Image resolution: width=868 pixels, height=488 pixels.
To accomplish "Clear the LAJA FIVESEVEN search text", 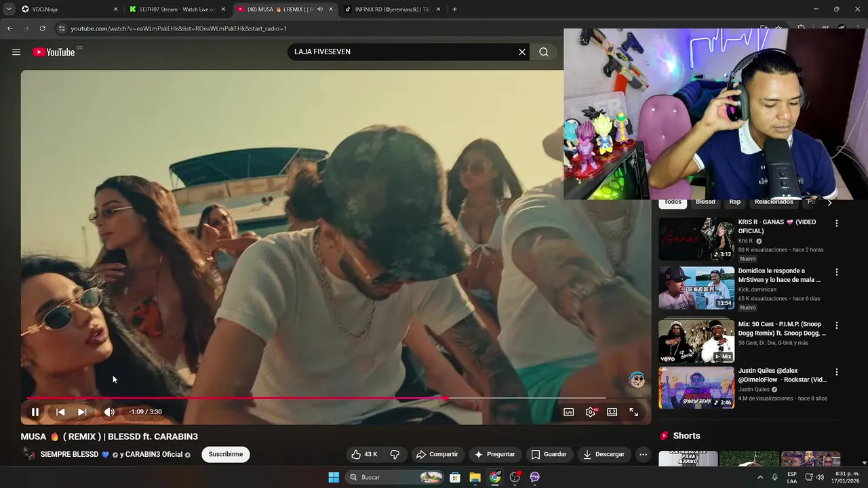I will click(x=522, y=52).
